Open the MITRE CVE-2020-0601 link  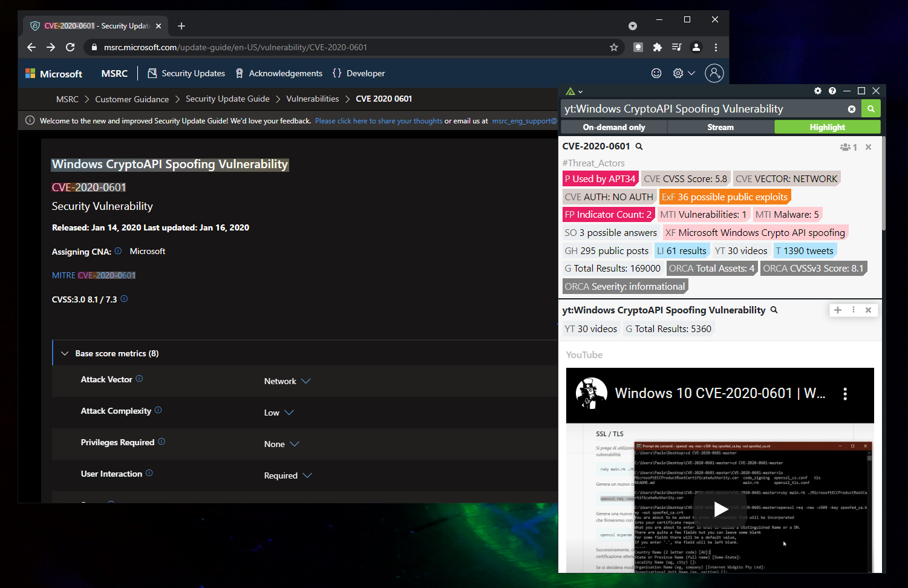(94, 275)
